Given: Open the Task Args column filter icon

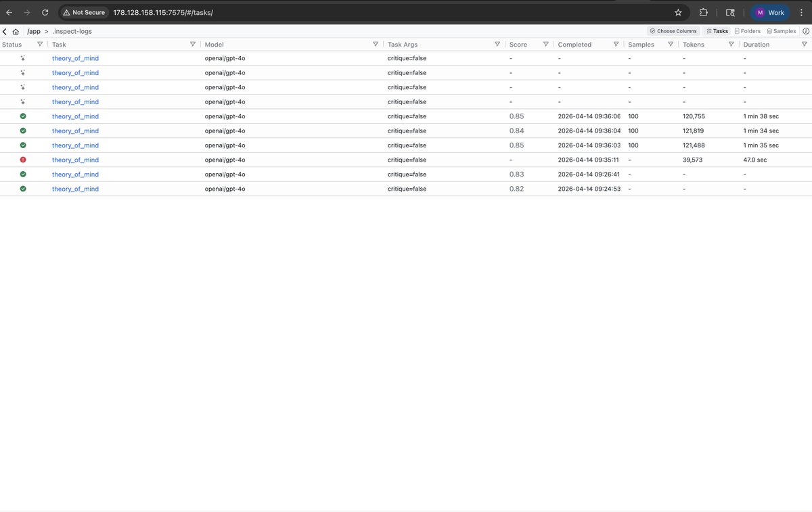Looking at the screenshot, I should [x=497, y=45].
